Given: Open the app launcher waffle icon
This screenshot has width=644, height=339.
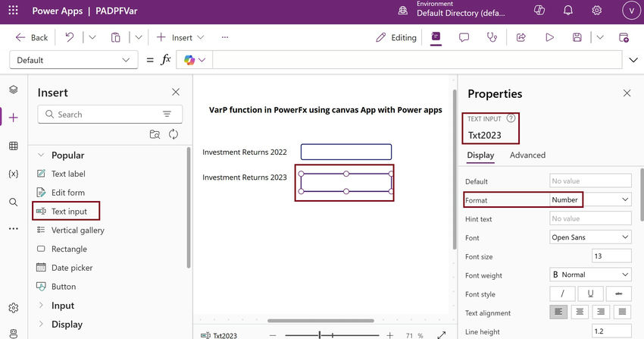Looking at the screenshot, I should (x=13, y=11).
